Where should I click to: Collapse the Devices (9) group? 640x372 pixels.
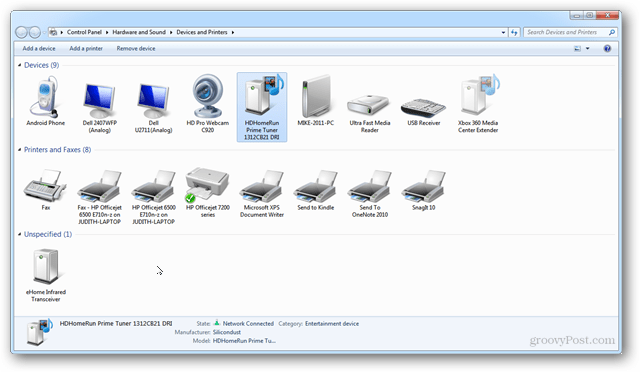pyautogui.click(x=19, y=65)
